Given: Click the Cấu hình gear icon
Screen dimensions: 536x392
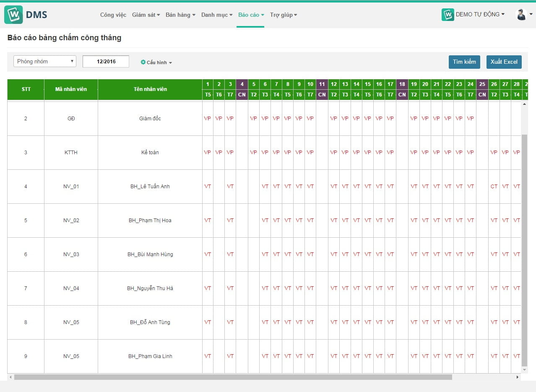Looking at the screenshot, I should tap(143, 62).
